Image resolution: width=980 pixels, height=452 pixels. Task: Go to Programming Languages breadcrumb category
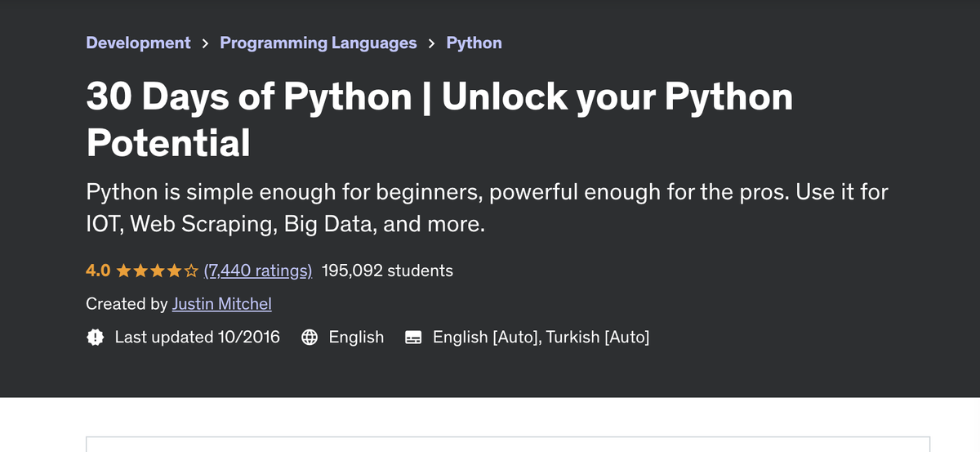click(x=318, y=43)
